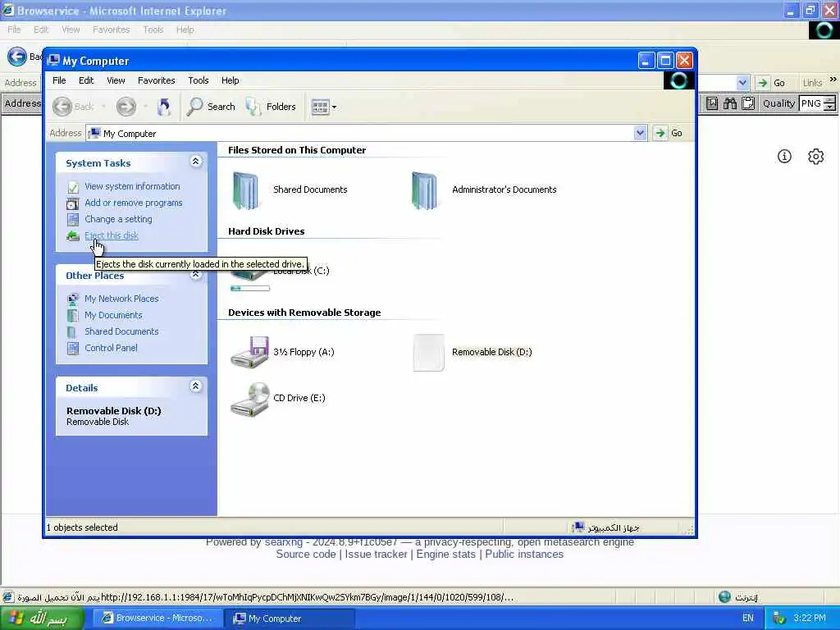Click the EN language indicator
Viewport: 840px width, 630px height.
pyautogui.click(x=748, y=619)
